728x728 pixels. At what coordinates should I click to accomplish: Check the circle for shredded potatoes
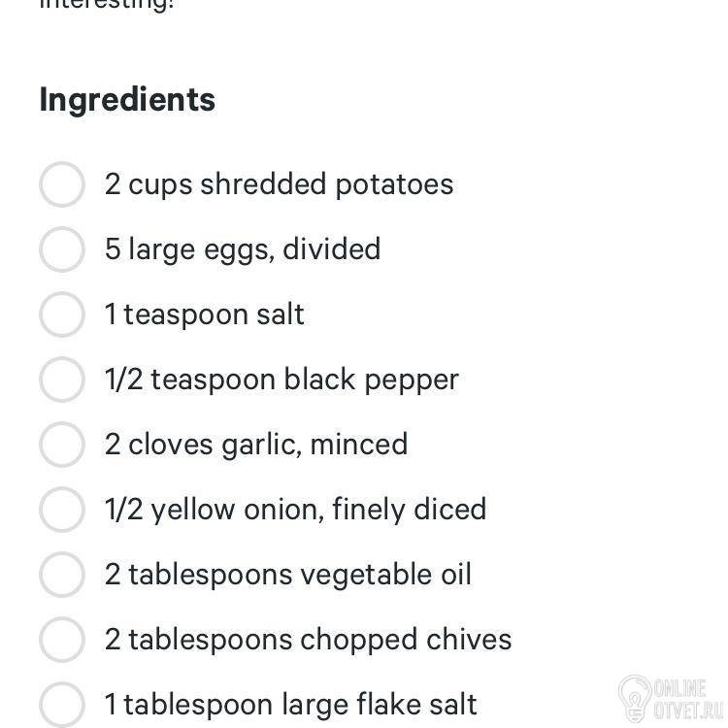coord(62,184)
